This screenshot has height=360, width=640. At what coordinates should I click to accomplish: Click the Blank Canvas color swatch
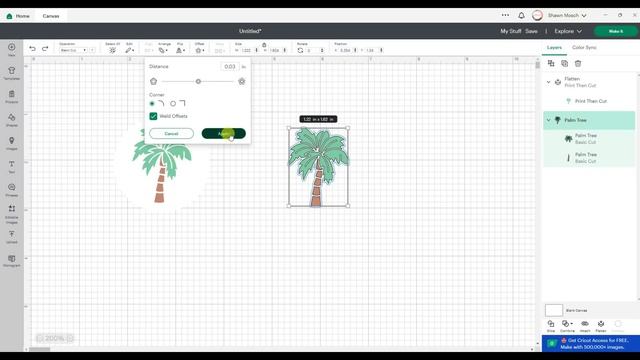[x=554, y=310]
